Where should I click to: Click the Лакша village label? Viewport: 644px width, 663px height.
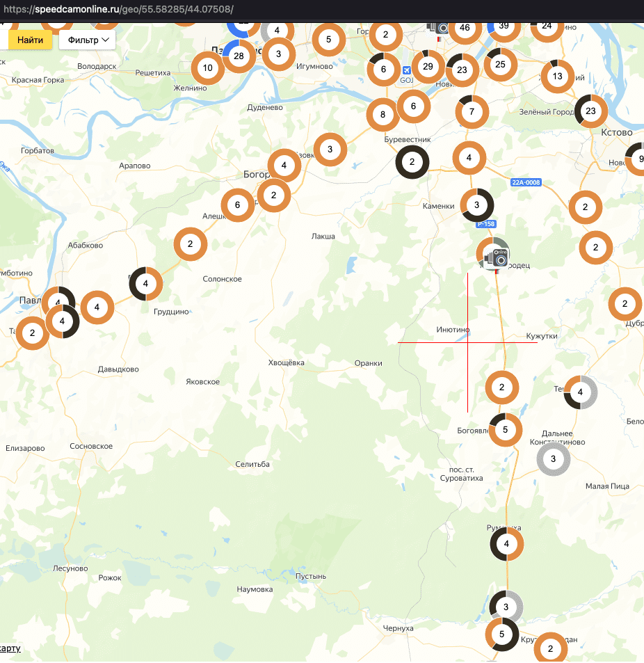click(323, 237)
